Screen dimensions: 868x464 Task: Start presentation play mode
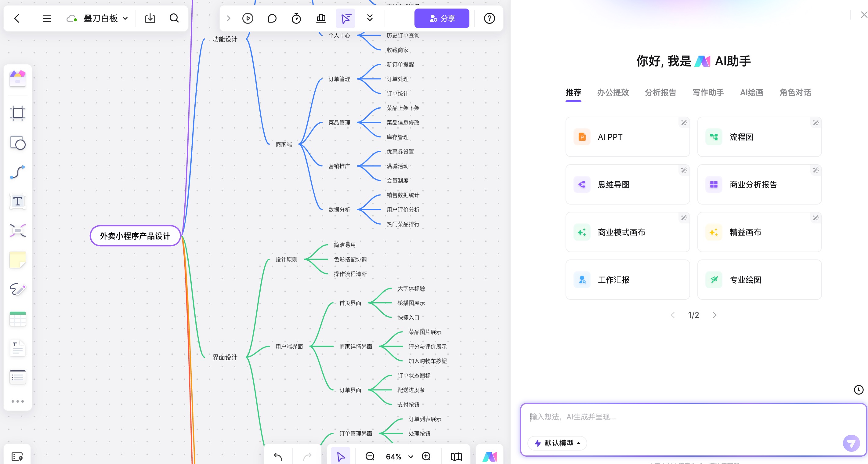[x=248, y=18]
